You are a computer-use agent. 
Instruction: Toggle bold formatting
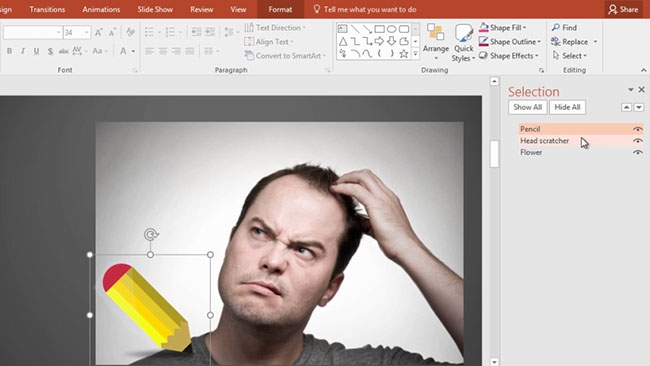coord(10,51)
